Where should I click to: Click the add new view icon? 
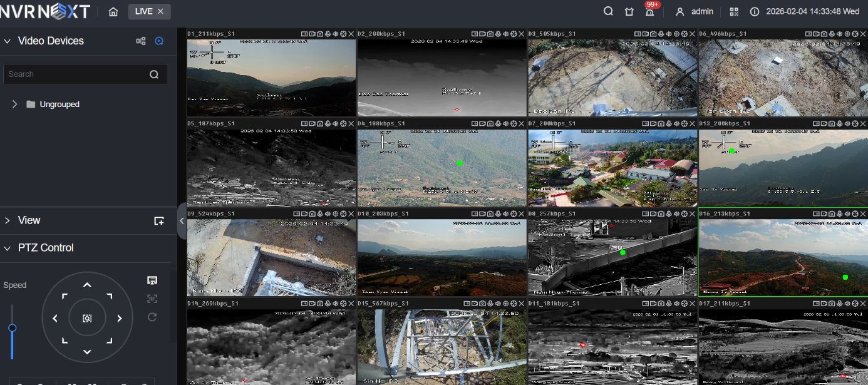[159, 221]
